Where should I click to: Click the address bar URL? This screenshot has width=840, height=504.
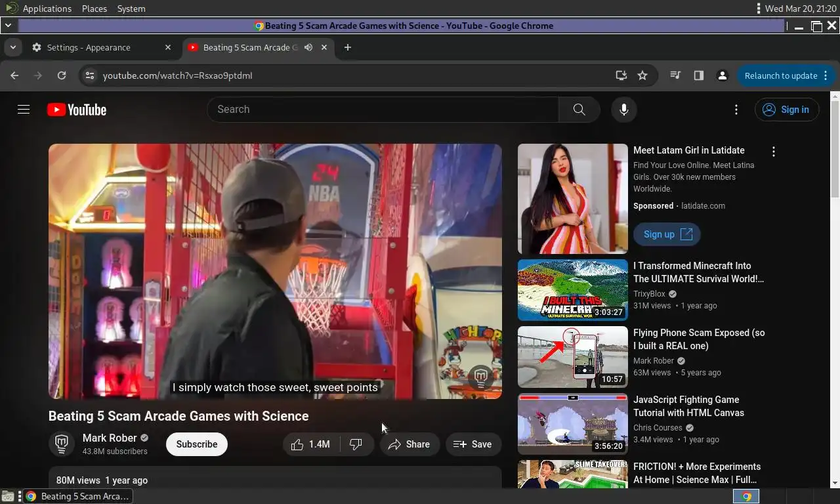(178, 75)
